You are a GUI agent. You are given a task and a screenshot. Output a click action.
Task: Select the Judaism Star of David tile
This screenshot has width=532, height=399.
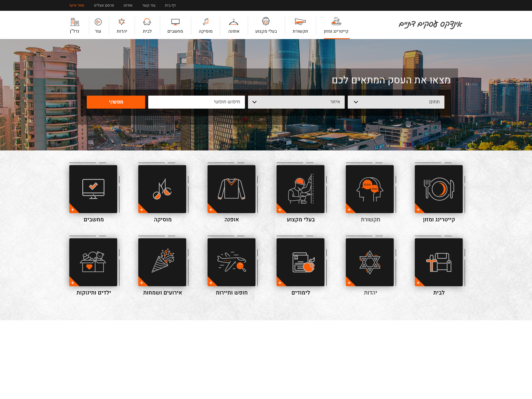pos(370,262)
